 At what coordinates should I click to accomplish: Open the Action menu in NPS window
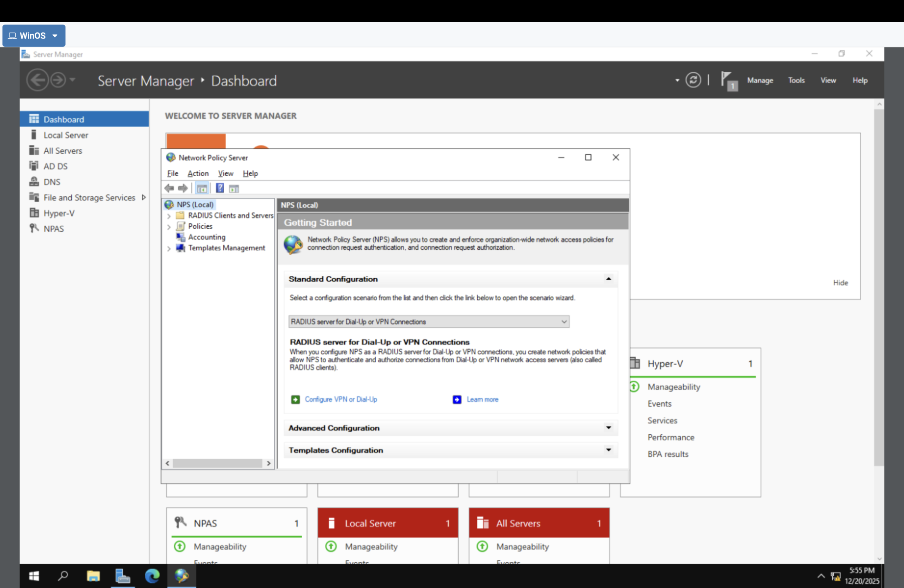[x=197, y=173]
